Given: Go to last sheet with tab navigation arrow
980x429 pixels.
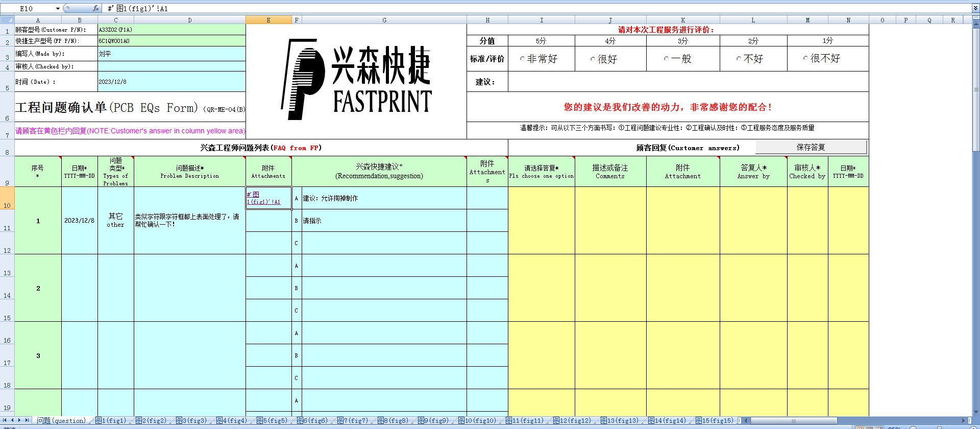Looking at the screenshot, I should [27, 420].
